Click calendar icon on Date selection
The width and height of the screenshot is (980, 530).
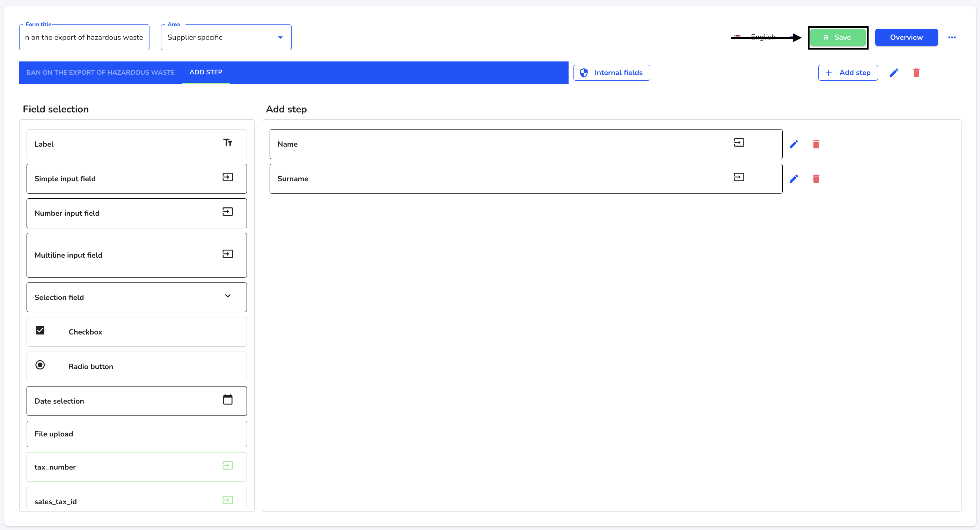tap(227, 399)
